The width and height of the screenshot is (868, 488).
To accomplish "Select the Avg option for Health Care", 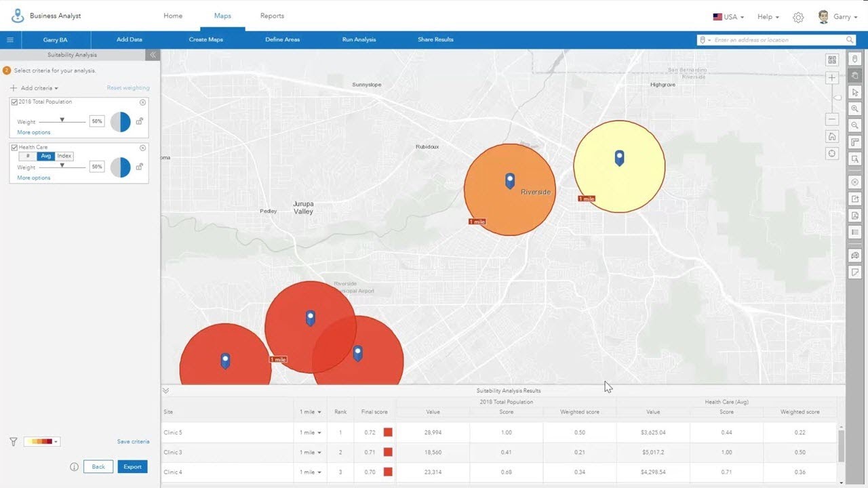I will coord(45,157).
